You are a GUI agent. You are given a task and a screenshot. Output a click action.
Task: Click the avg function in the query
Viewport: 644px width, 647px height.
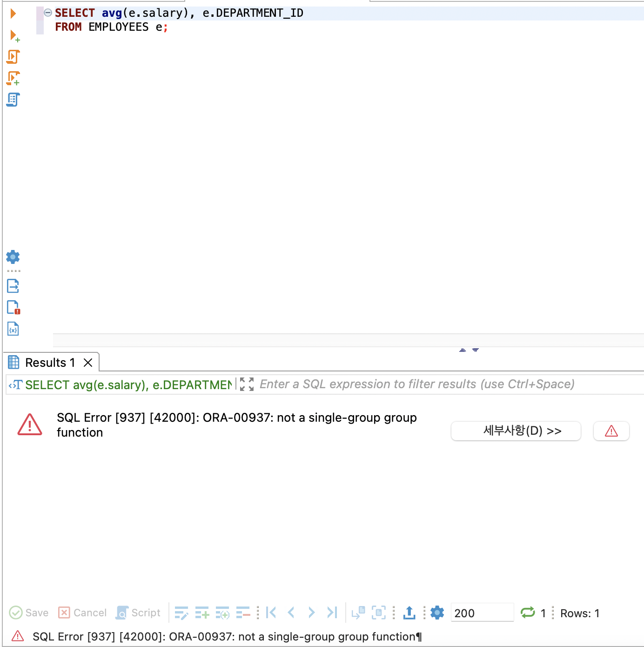coord(112,13)
